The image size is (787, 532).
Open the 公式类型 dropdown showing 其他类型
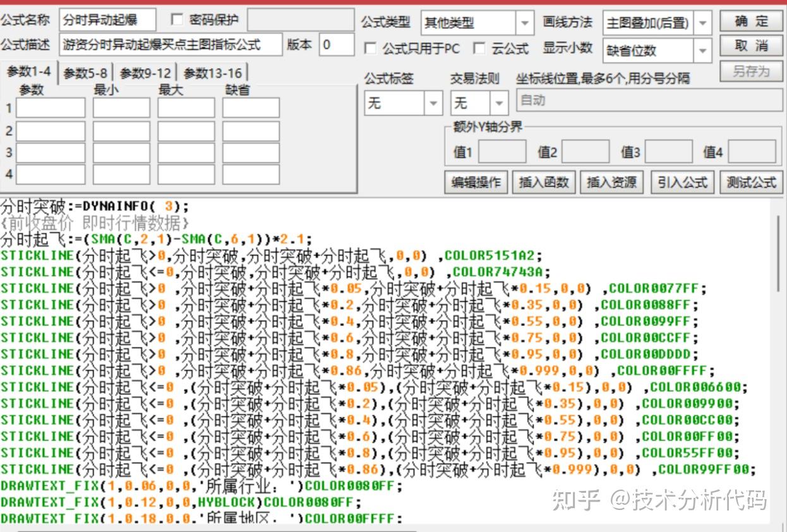pos(478,23)
